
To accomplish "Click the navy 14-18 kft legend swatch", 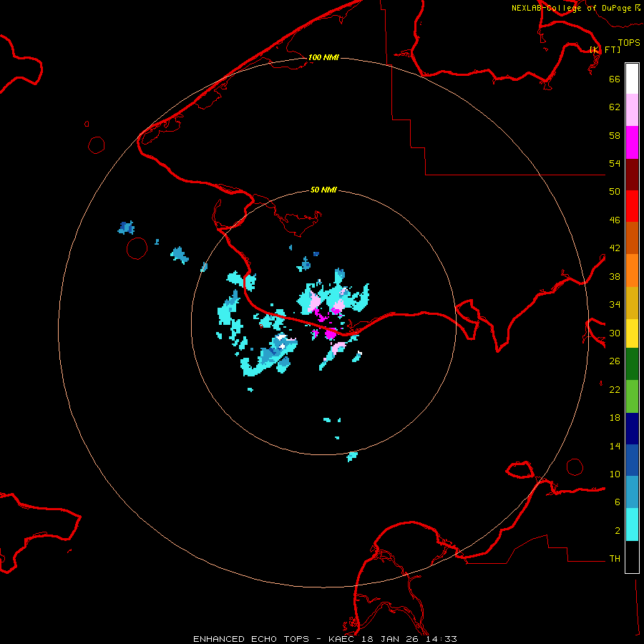I will pyautogui.click(x=632, y=429).
